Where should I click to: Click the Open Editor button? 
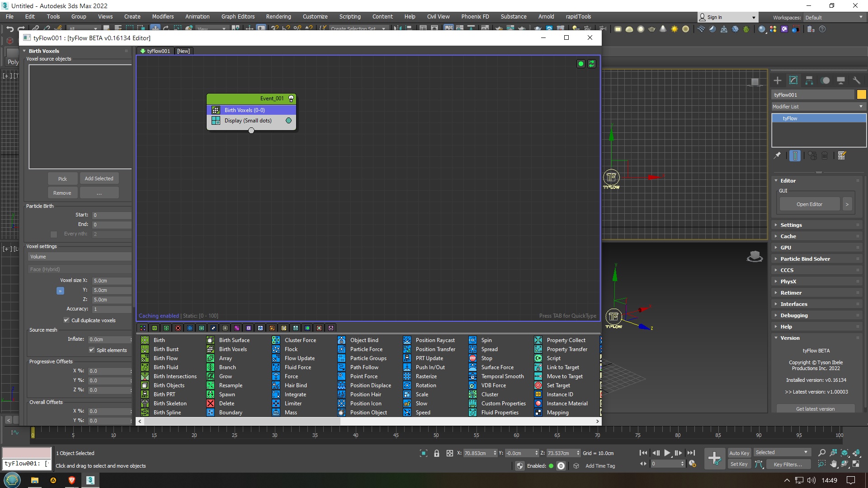click(x=809, y=204)
